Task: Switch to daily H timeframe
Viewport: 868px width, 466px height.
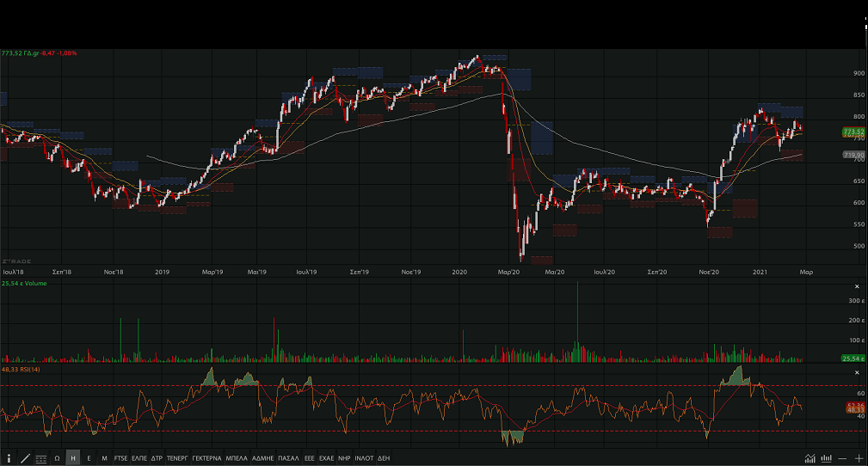Action: (x=73, y=458)
